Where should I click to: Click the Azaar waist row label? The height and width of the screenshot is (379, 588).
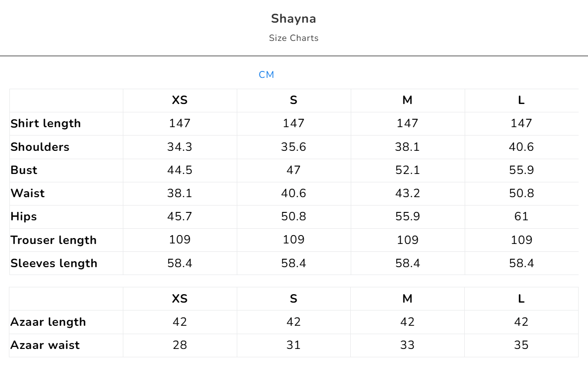click(45, 345)
